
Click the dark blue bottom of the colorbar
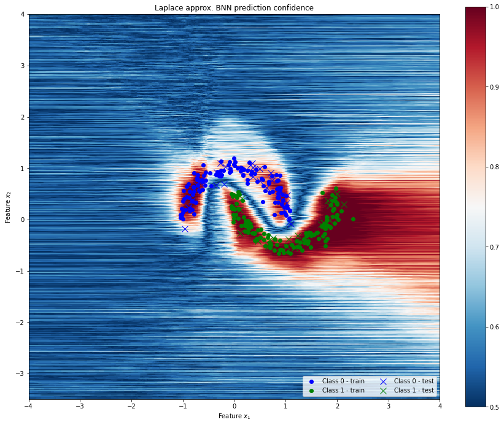tap(476, 401)
